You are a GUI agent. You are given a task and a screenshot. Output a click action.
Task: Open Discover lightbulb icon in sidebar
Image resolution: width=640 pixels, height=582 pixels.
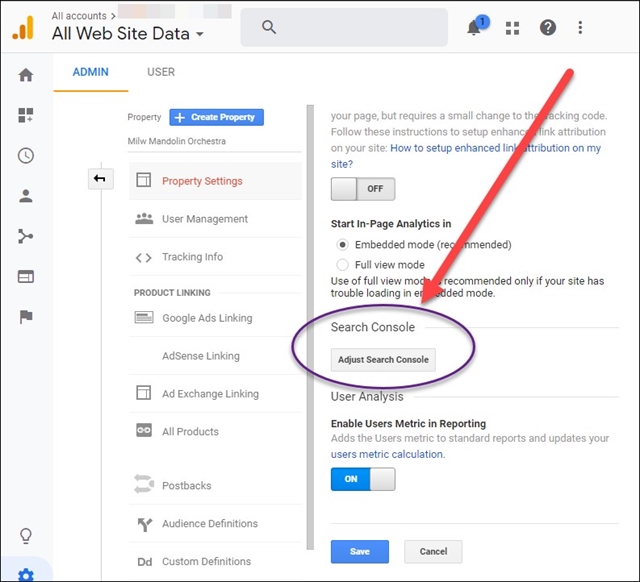26,536
